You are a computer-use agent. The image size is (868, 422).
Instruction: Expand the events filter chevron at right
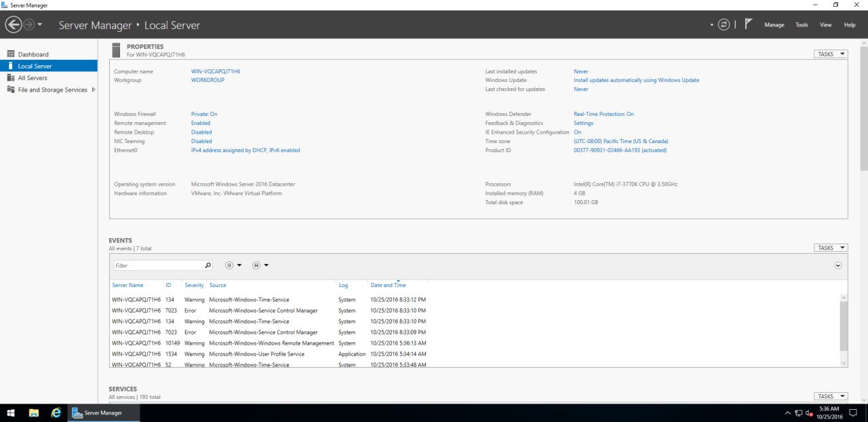point(838,266)
